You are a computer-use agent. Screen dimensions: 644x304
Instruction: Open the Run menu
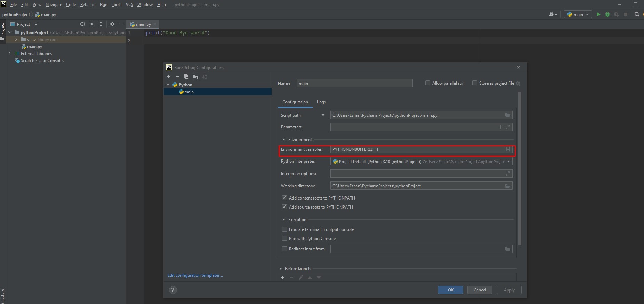click(x=104, y=5)
